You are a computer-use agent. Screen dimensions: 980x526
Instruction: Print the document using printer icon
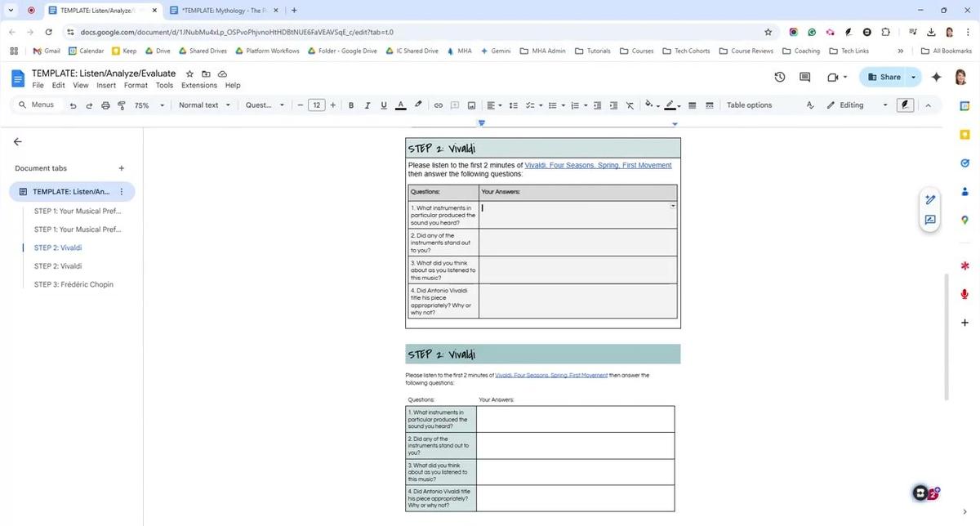(105, 105)
